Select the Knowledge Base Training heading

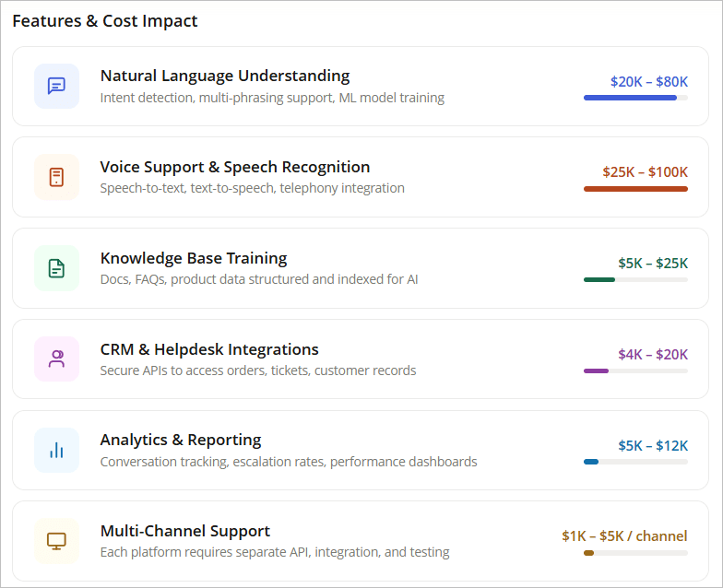click(194, 258)
